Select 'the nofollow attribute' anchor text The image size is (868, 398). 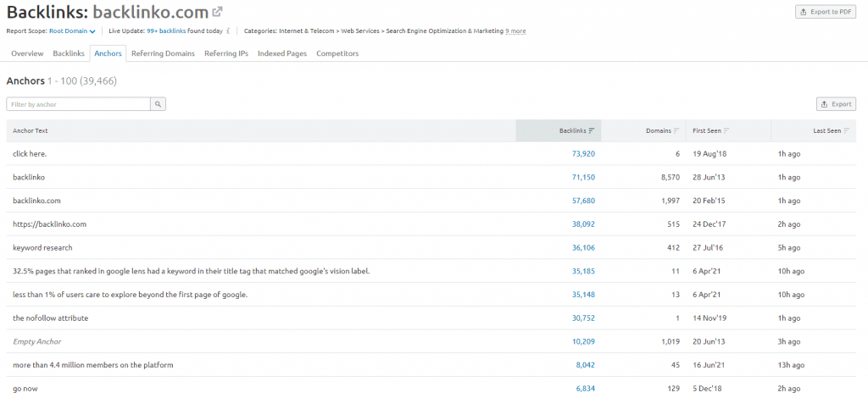point(50,318)
